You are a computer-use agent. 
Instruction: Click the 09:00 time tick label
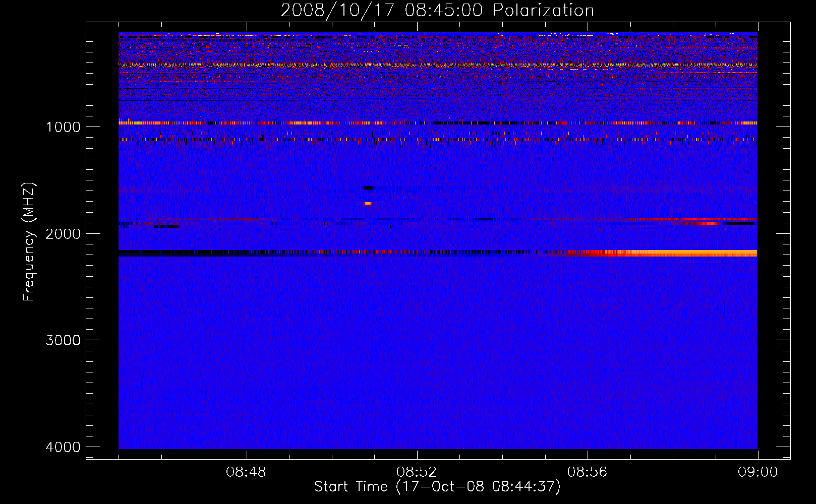point(757,472)
